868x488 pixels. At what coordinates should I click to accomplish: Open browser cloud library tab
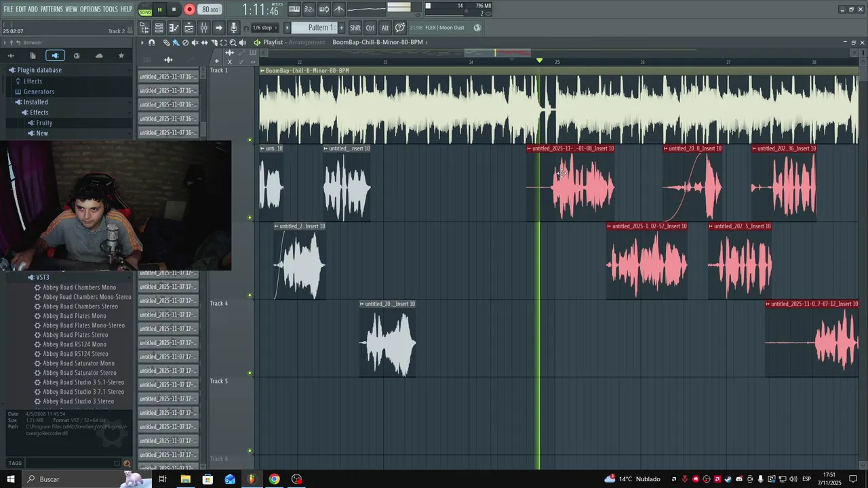click(99, 56)
